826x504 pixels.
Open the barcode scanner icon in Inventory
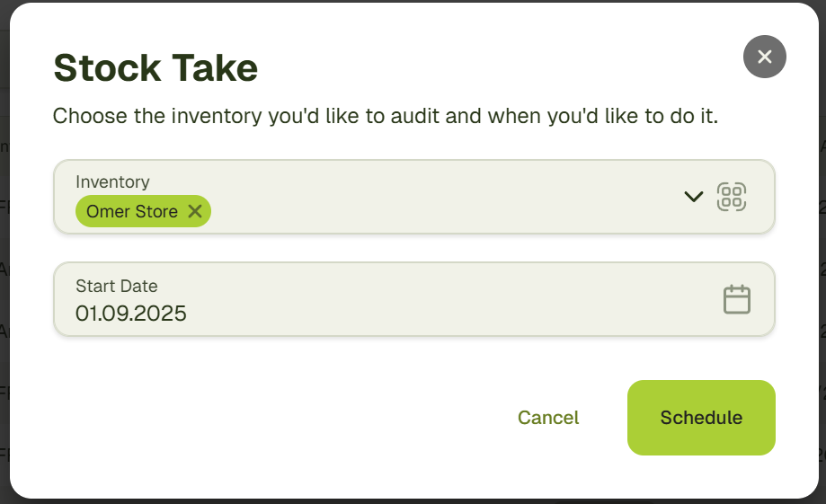(731, 197)
